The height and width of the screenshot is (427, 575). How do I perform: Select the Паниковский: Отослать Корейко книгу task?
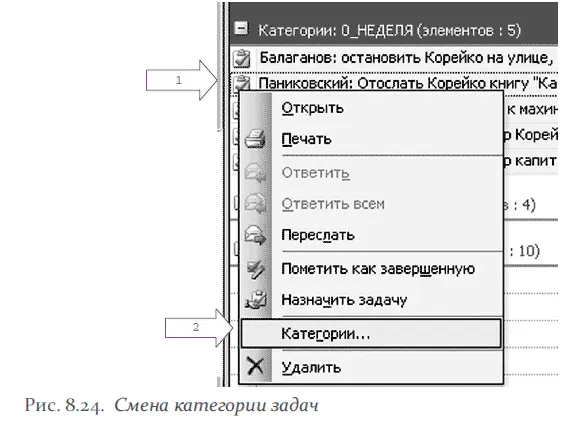[x=394, y=83]
